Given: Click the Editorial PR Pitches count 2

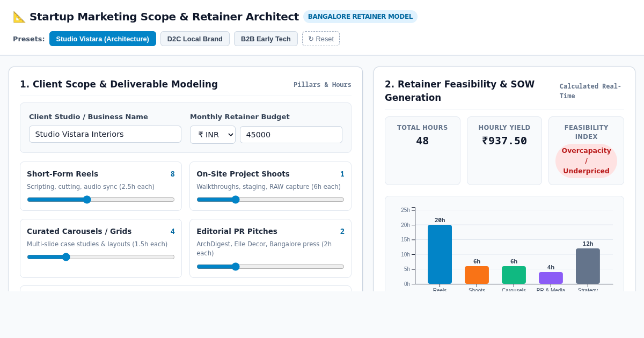Looking at the screenshot, I should point(342,231).
